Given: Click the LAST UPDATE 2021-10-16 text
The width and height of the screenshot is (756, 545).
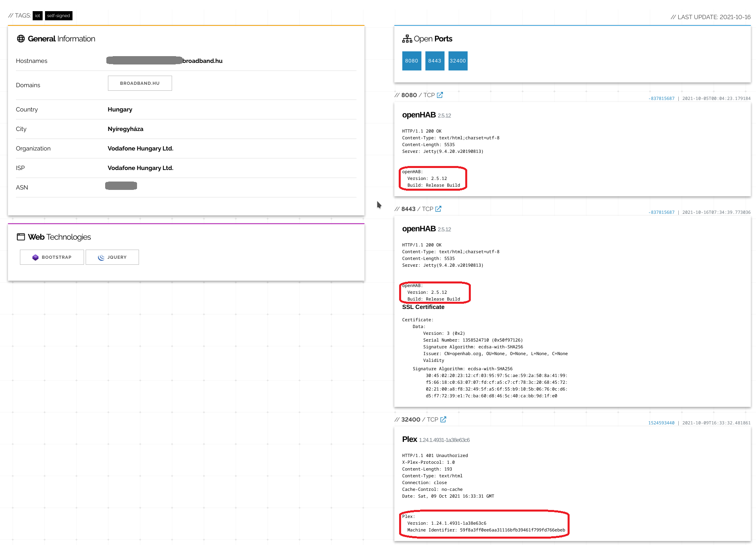Looking at the screenshot, I should coord(711,17).
